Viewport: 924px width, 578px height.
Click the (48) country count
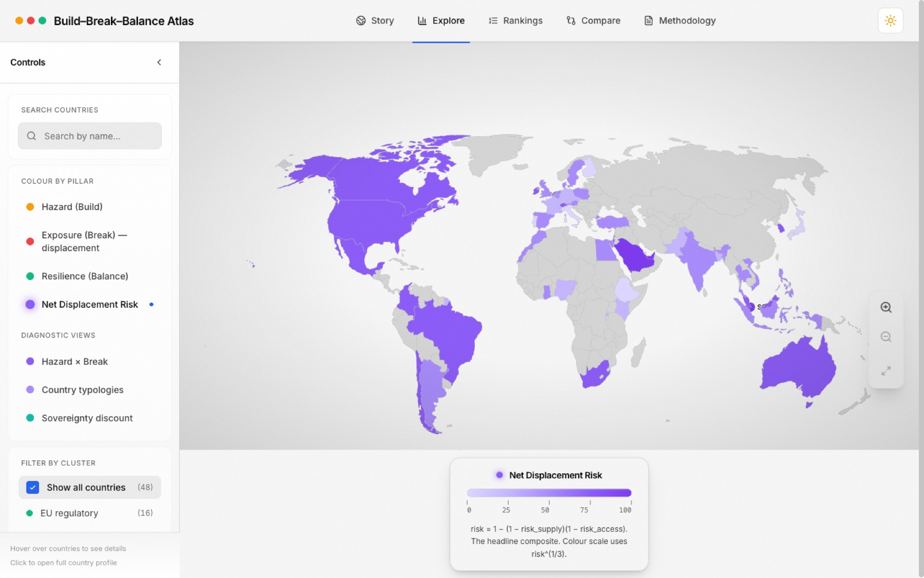(145, 487)
